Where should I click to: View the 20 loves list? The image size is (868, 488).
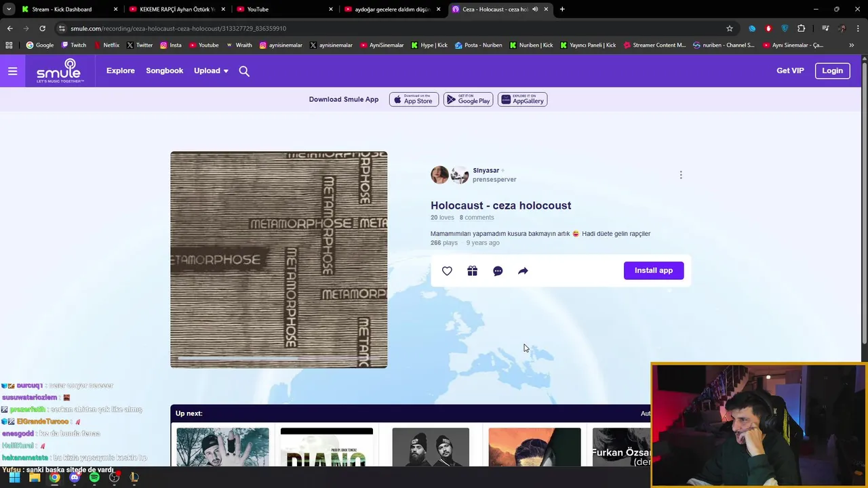[442, 218]
